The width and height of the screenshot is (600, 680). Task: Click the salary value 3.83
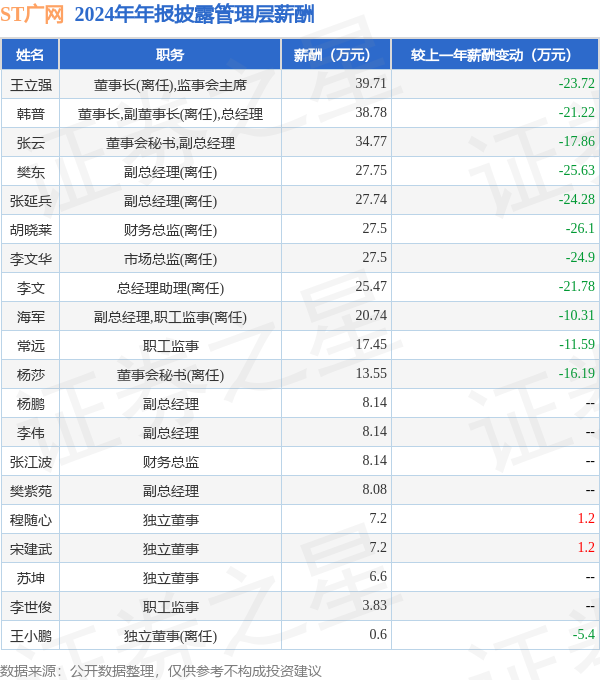pos(375,605)
